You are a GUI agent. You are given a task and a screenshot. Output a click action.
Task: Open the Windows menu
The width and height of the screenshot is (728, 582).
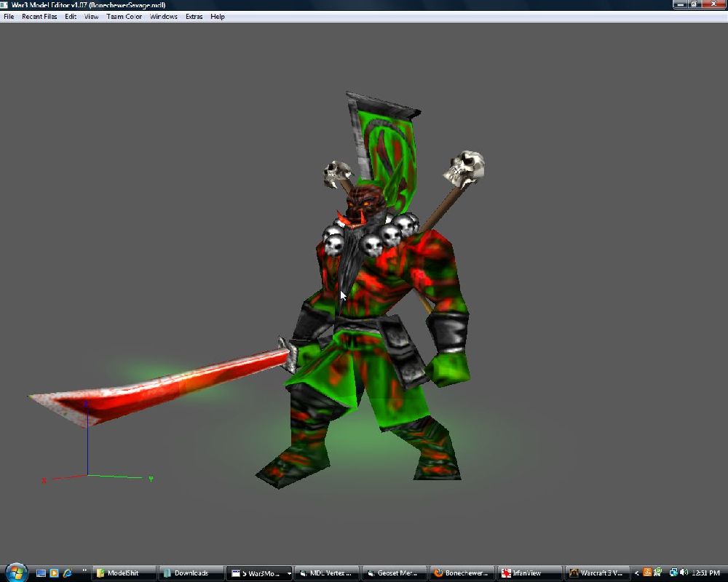pos(163,17)
